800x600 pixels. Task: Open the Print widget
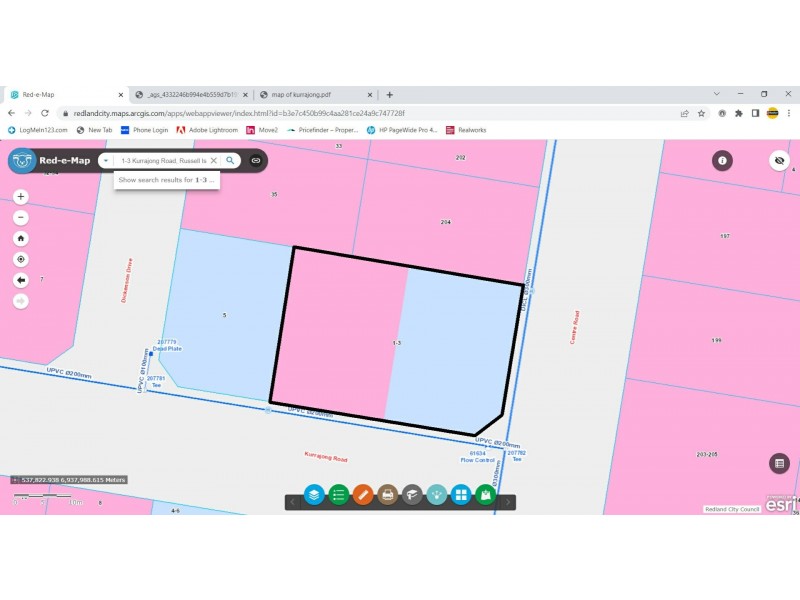tap(388, 494)
